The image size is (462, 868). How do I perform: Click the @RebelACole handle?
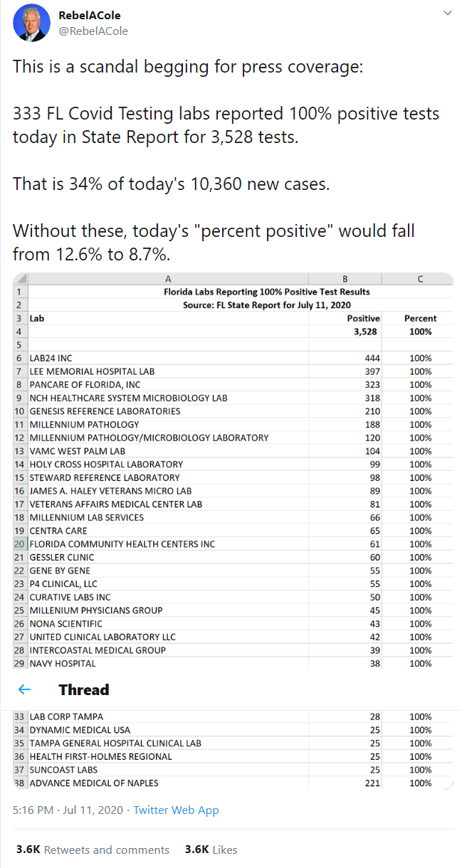click(x=93, y=31)
